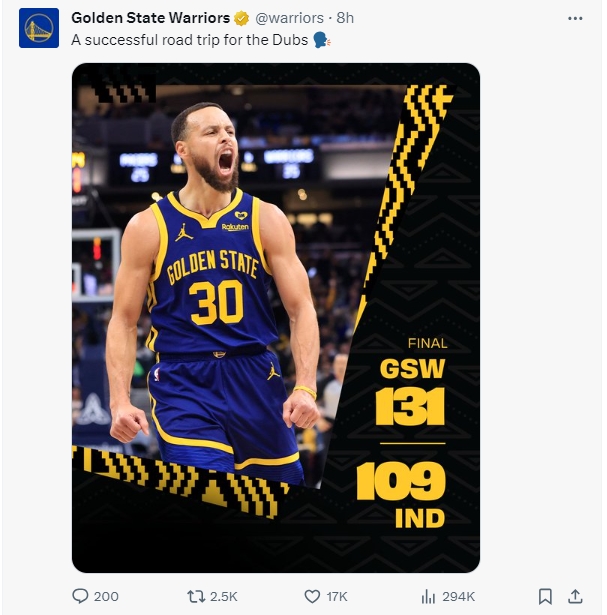
Task: Click the repost arrows icon
Action: pyautogui.click(x=196, y=596)
